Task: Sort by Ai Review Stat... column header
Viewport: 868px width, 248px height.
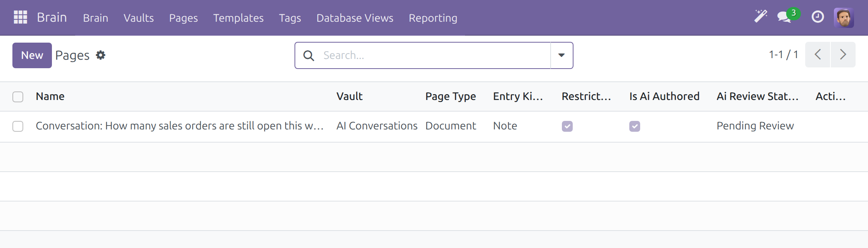Action: coord(758,96)
